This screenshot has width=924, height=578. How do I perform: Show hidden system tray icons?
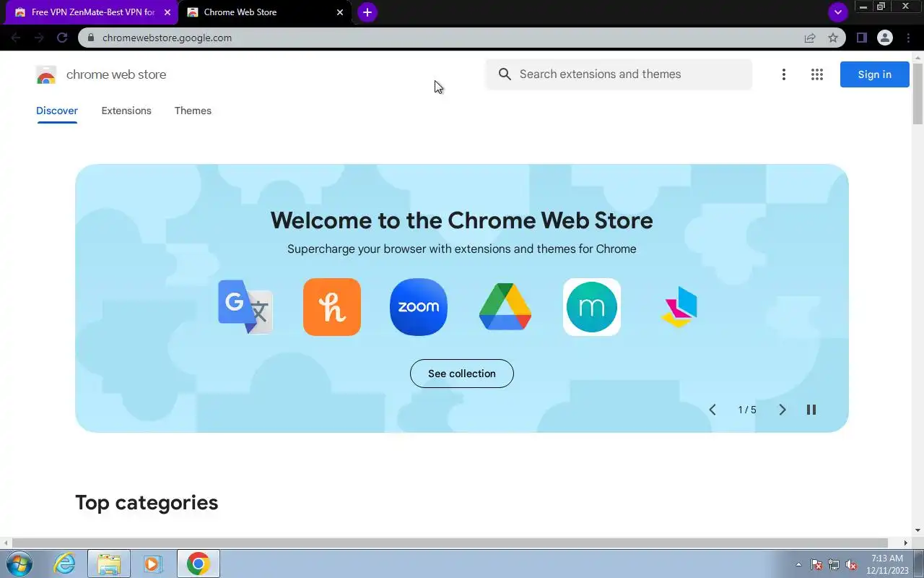pyautogui.click(x=798, y=564)
